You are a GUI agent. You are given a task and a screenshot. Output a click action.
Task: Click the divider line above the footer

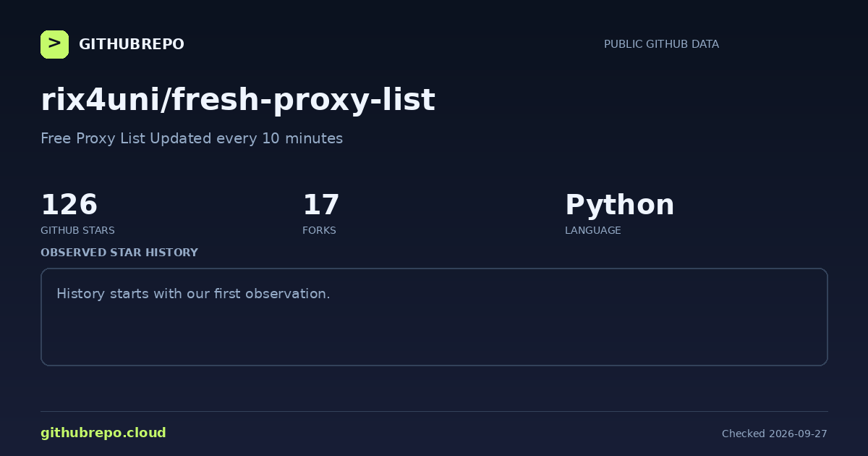[434, 411]
